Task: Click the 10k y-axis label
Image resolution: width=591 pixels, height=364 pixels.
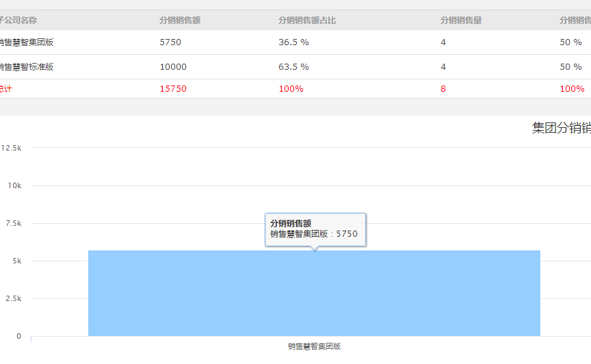Action: pos(14,185)
